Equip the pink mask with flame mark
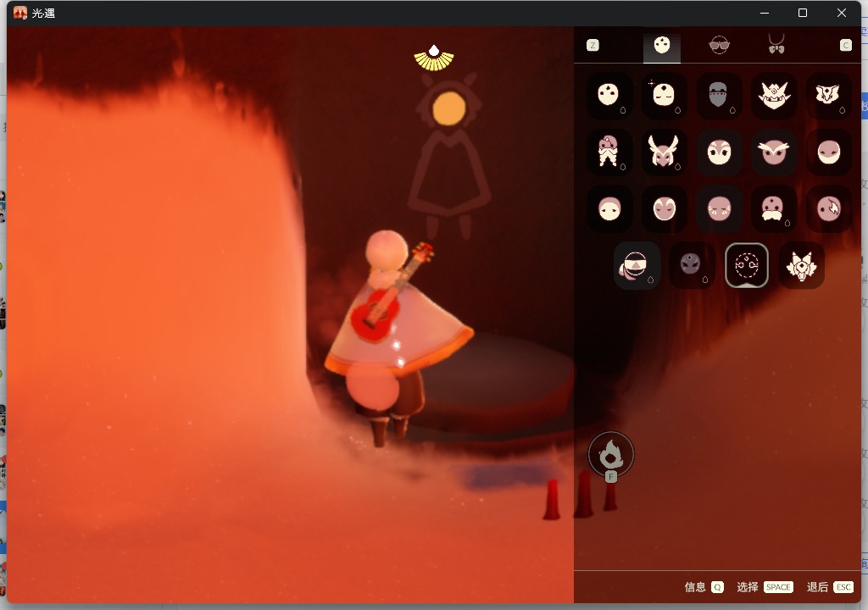This screenshot has height=610, width=868. point(829,208)
